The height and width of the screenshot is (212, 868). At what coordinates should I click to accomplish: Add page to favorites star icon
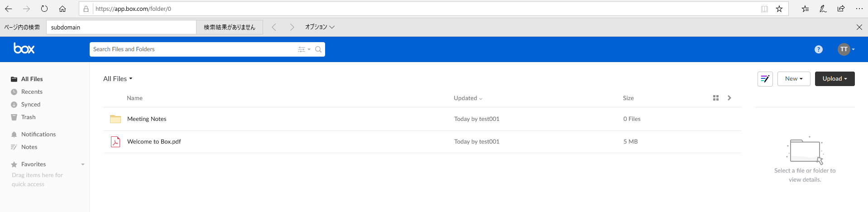779,9
